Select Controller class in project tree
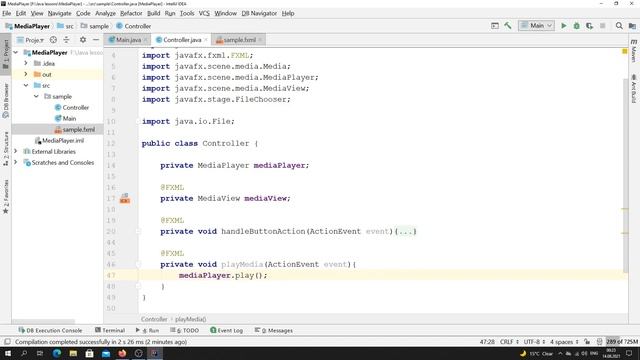Screen dimensions: 640x360 click(x=72, y=107)
